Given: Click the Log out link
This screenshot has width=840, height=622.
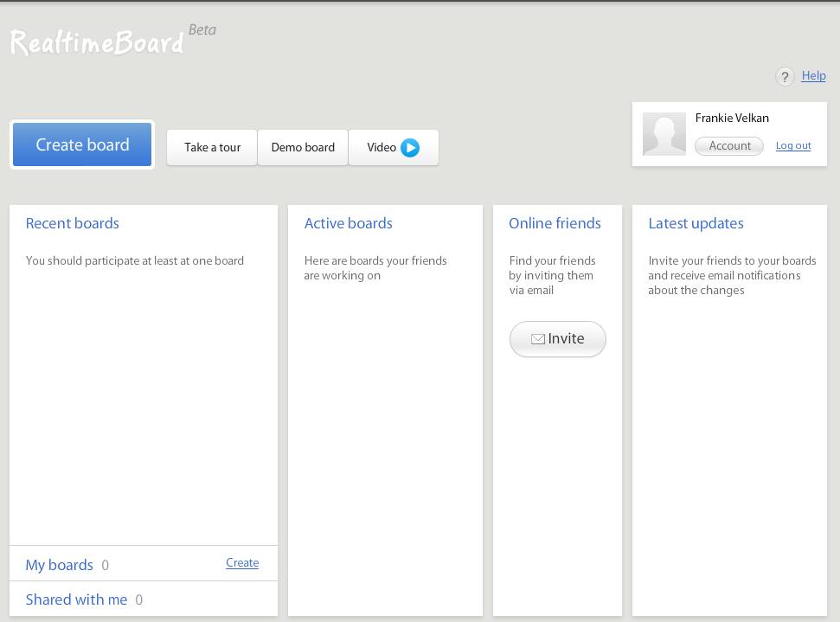Looking at the screenshot, I should tap(793, 145).
